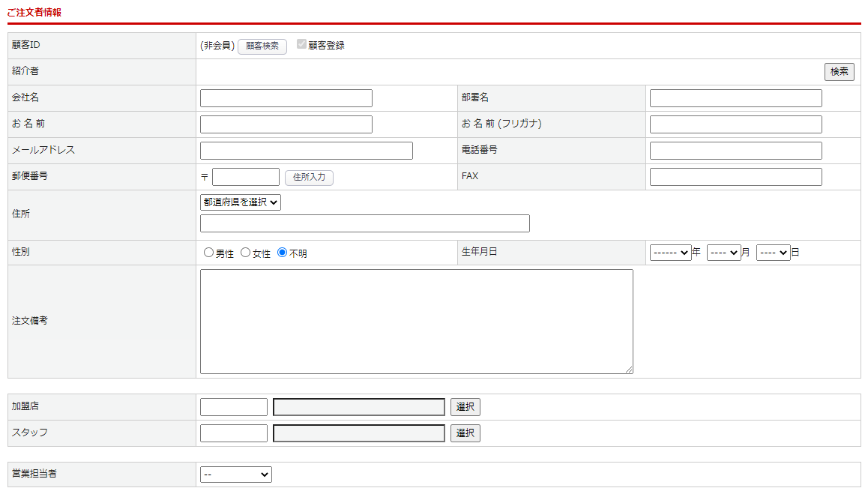Click the 部署名 text field

tap(735, 98)
